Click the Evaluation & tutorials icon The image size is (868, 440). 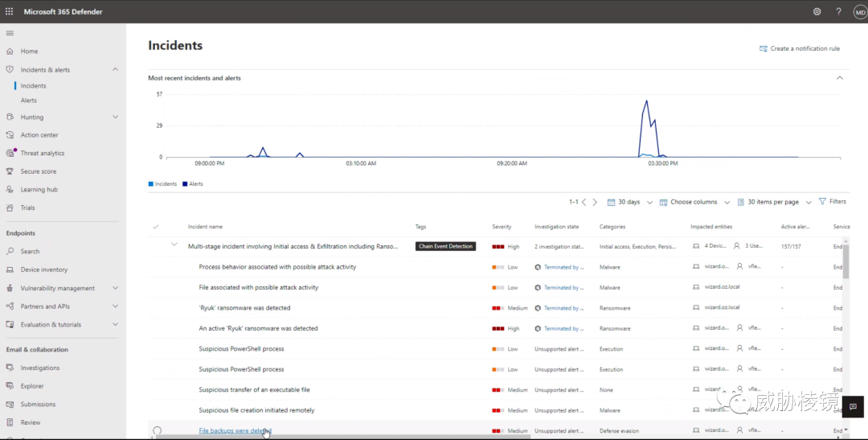pos(10,324)
